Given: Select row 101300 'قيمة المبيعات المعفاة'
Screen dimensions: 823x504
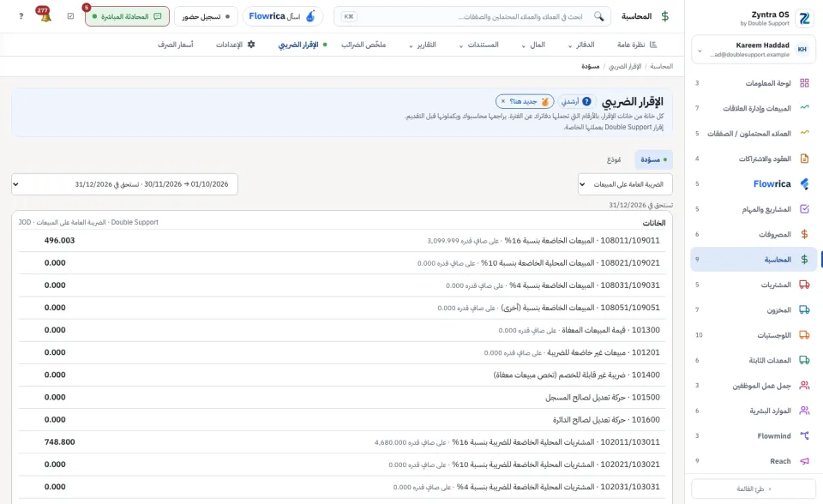Looking at the screenshot, I should tap(342, 330).
